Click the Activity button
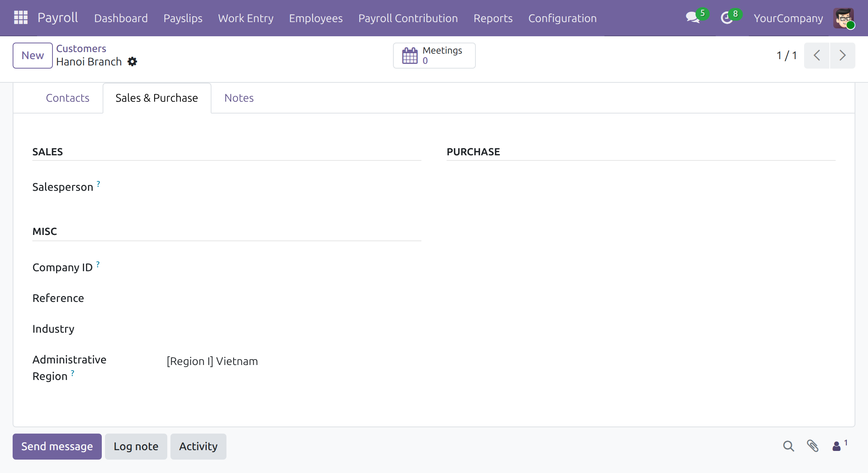 (198, 447)
